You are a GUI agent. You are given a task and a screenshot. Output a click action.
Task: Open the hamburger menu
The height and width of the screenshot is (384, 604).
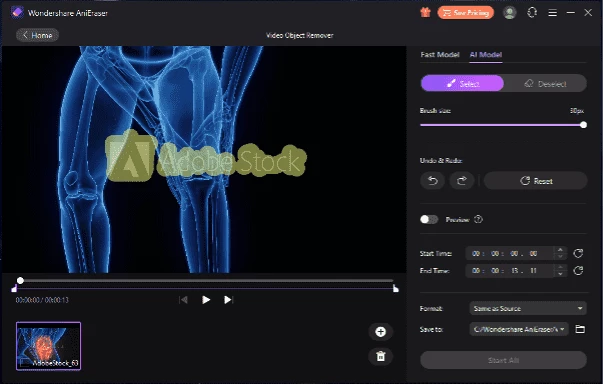(x=552, y=13)
